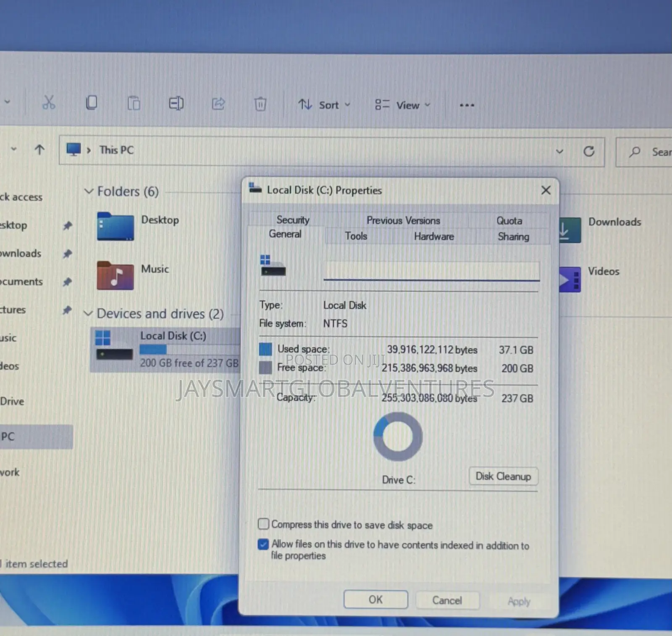Select the Videos folder in Explorer
The image size is (672, 636).
(x=590, y=279)
